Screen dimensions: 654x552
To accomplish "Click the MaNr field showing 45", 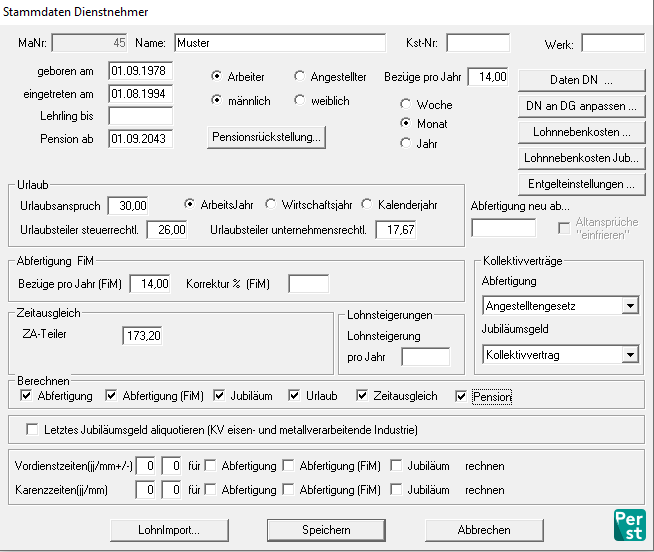I will pos(89,43).
